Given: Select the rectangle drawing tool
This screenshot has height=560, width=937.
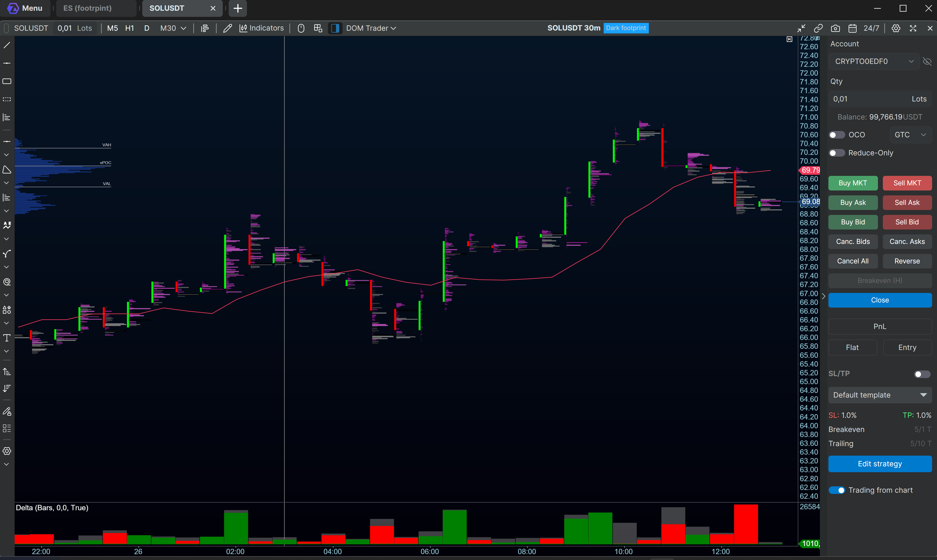Looking at the screenshot, I should click(7, 81).
